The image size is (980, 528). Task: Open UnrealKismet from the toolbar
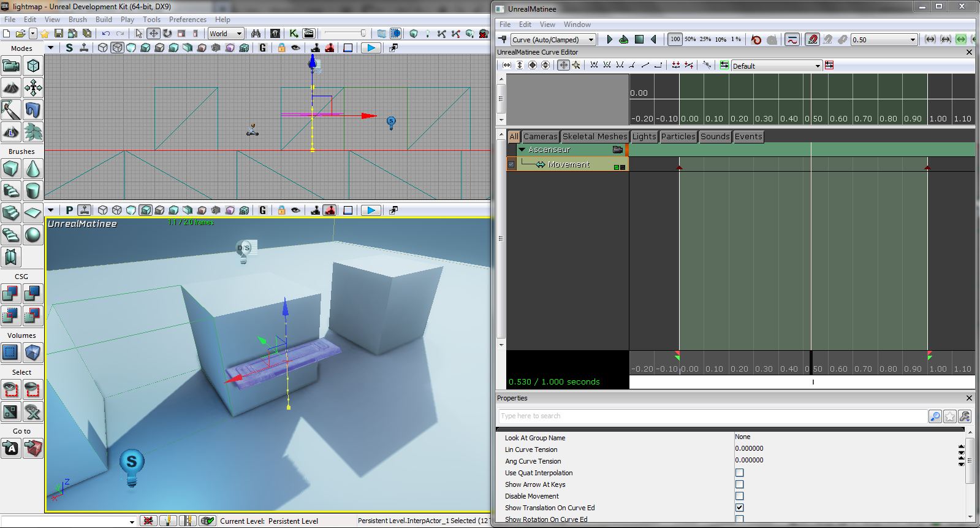point(294,34)
